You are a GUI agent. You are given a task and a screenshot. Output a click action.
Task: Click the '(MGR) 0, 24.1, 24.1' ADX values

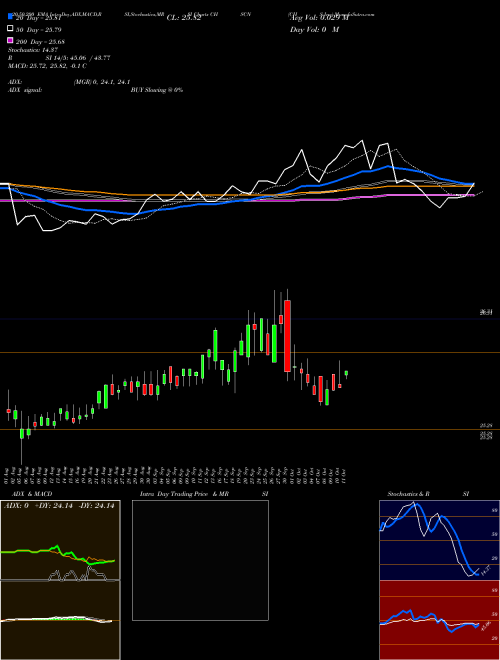pos(101,82)
